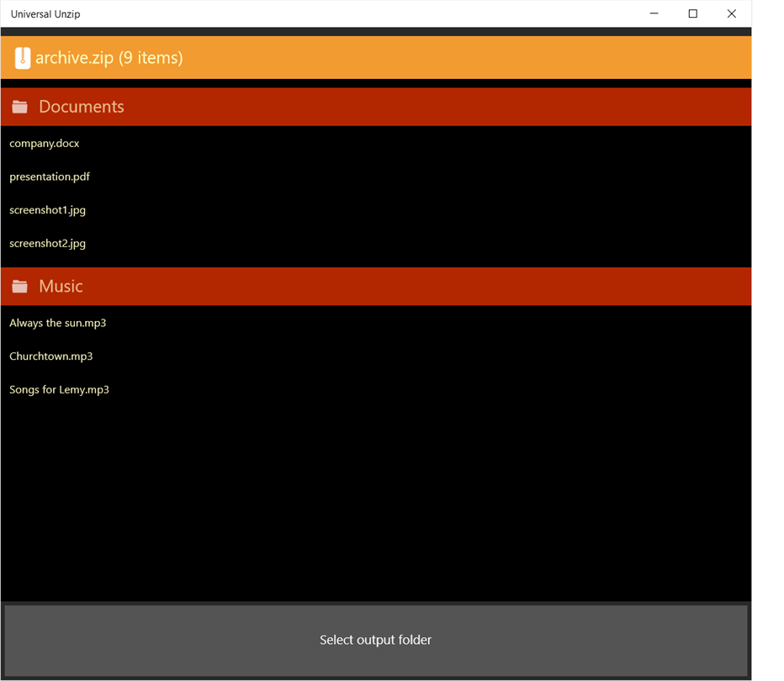Select the archive.zip (9 items) header

tap(376, 57)
